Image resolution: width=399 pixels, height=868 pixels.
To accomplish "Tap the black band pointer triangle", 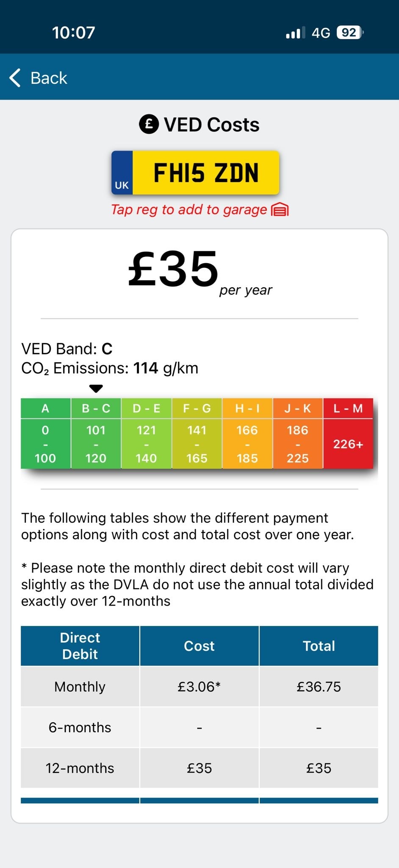I will point(96,388).
